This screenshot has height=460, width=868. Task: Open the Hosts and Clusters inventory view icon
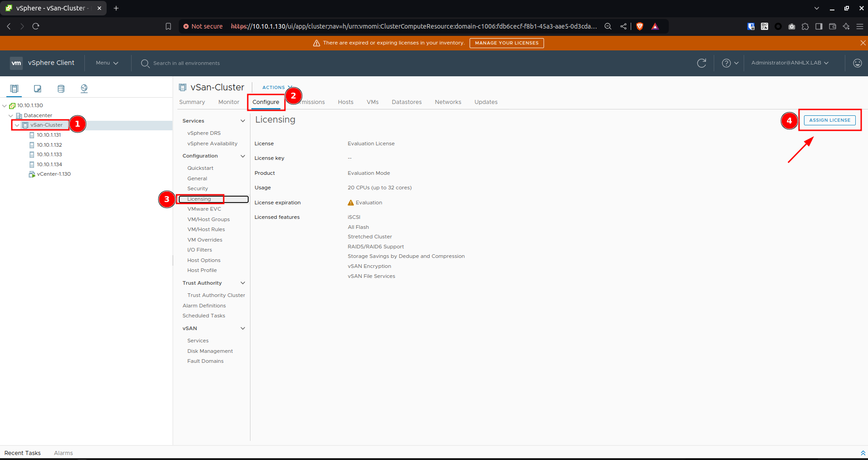pos(15,89)
